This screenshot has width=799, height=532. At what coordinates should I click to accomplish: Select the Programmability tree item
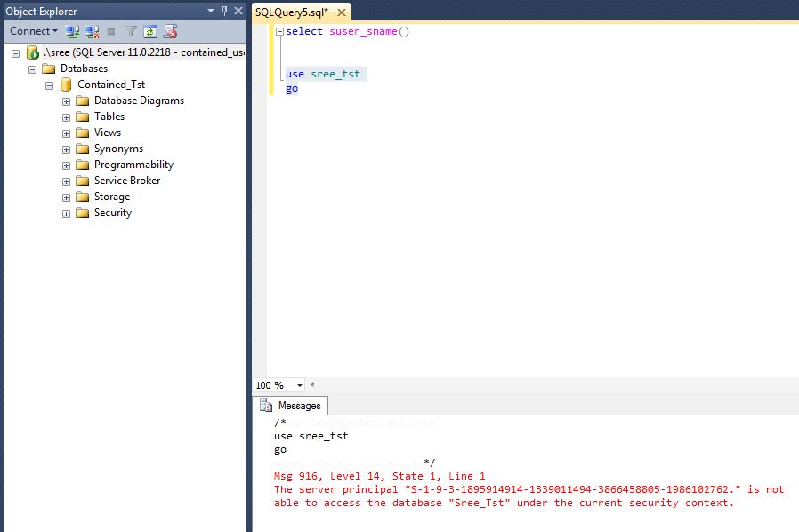tap(133, 165)
